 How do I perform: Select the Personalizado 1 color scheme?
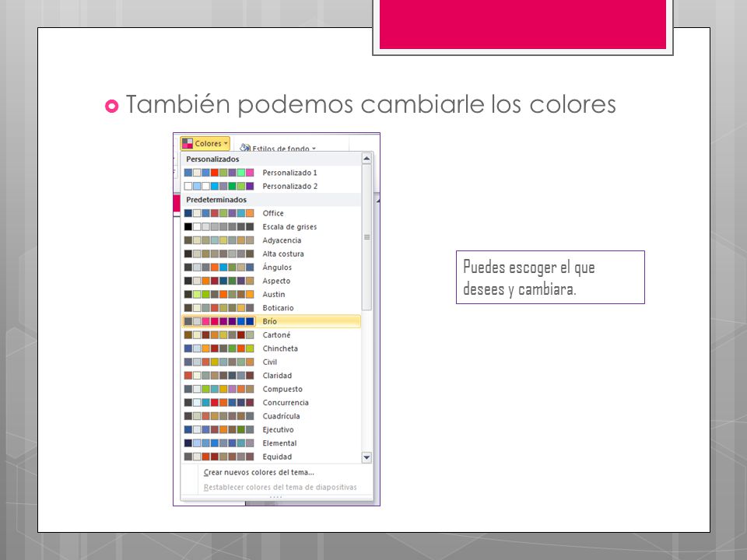(x=271, y=173)
